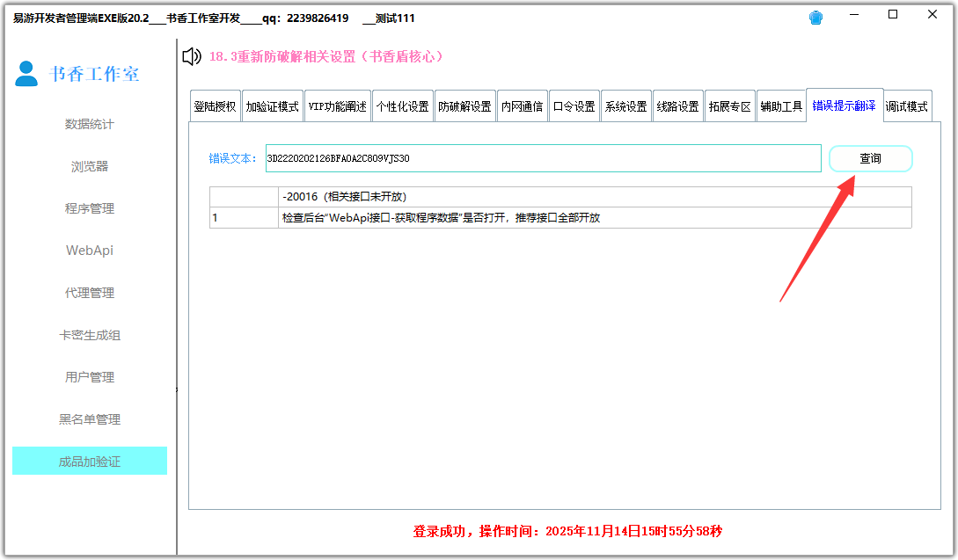Go to the 个性化设置 tab
The height and width of the screenshot is (560, 958).
pos(402,106)
